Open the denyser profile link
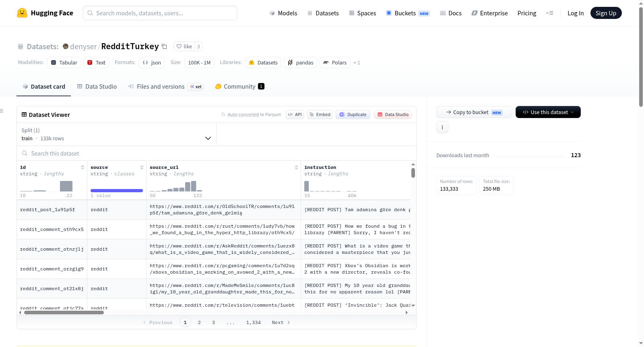This screenshot has width=644, height=347. 83,46
